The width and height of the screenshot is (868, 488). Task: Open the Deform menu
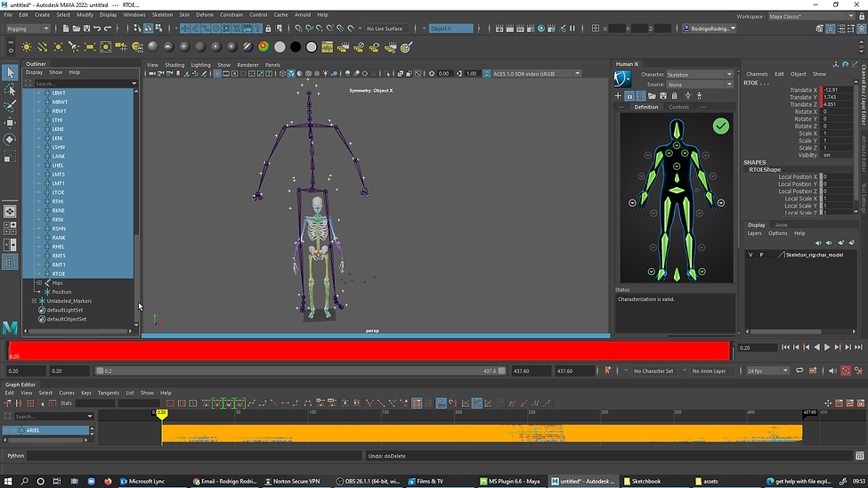(x=204, y=15)
